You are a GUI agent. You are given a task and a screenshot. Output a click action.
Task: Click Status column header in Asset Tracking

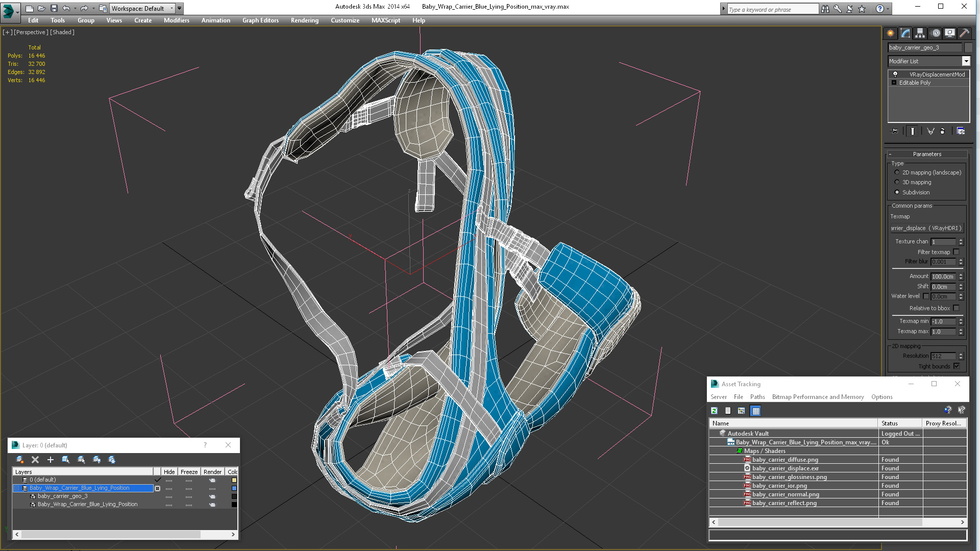(900, 423)
